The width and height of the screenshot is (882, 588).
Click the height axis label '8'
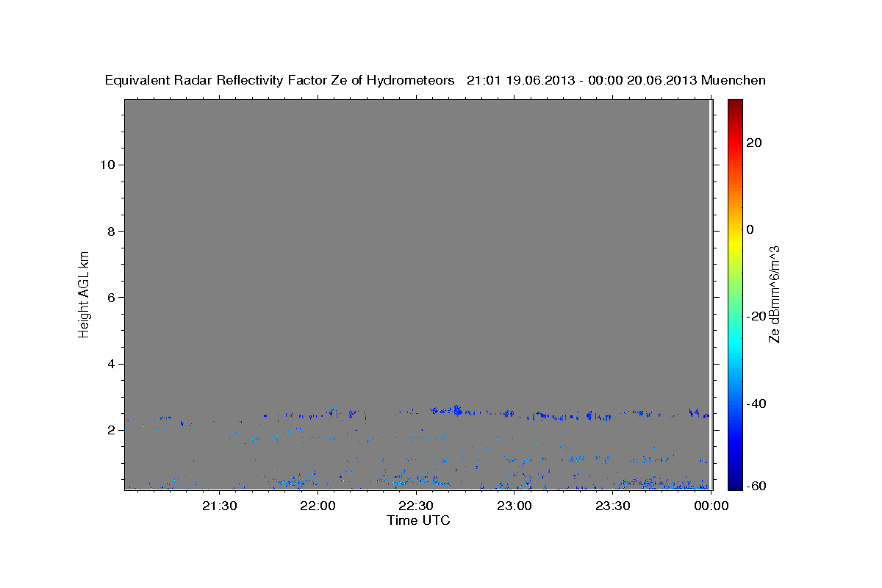coord(111,231)
